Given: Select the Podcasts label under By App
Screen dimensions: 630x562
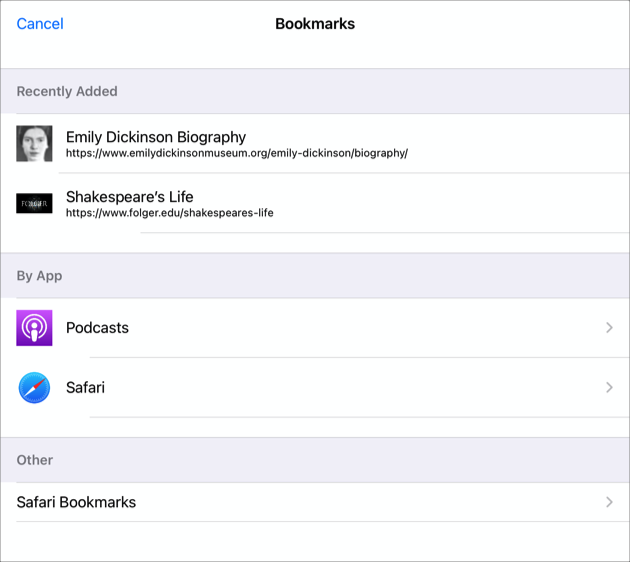Looking at the screenshot, I should 97,328.
